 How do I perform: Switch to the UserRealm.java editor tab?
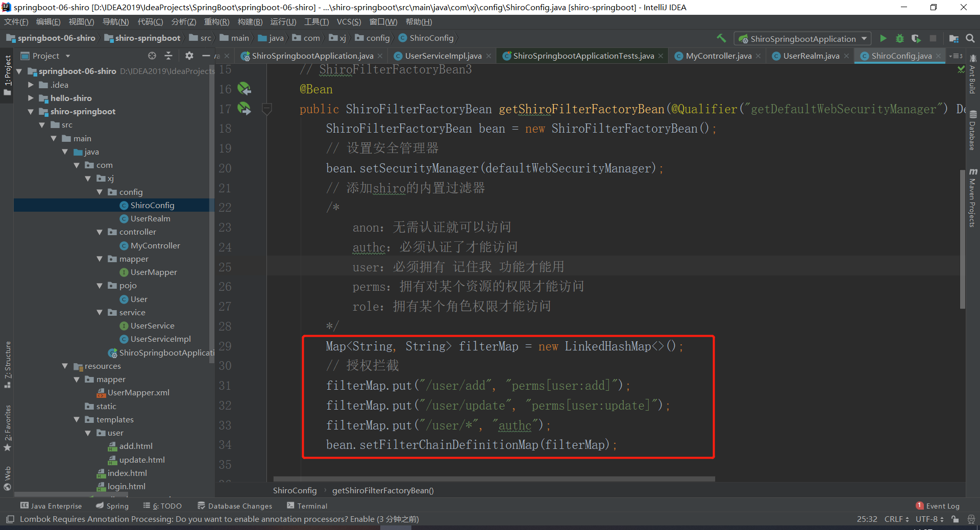pyautogui.click(x=811, y=56)
